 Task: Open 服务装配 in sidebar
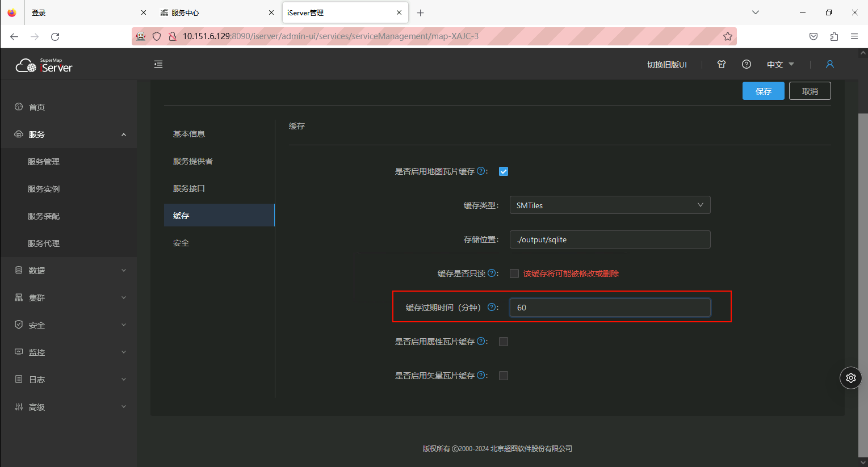coord(44,216)
